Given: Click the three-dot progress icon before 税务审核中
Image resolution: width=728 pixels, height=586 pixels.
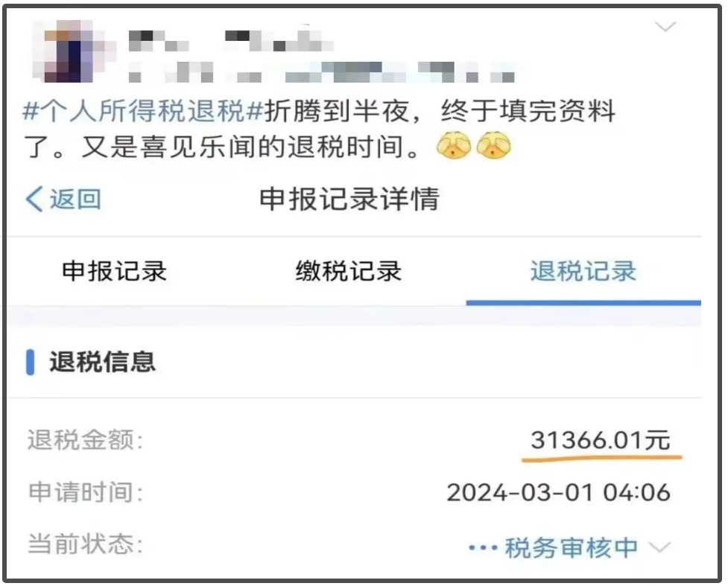Looking at the screenshot, I should click(x=483, y=548).
